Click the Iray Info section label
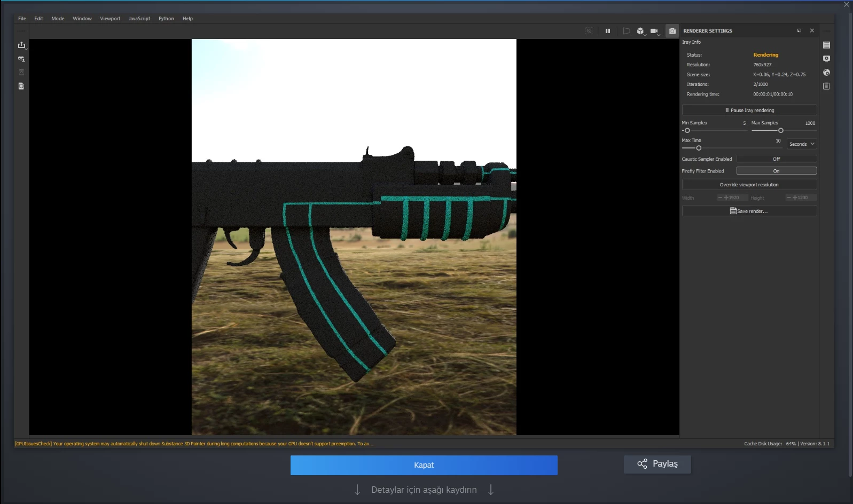The width and height of the screenshot is (853, 504). click(x=691, y=42)
